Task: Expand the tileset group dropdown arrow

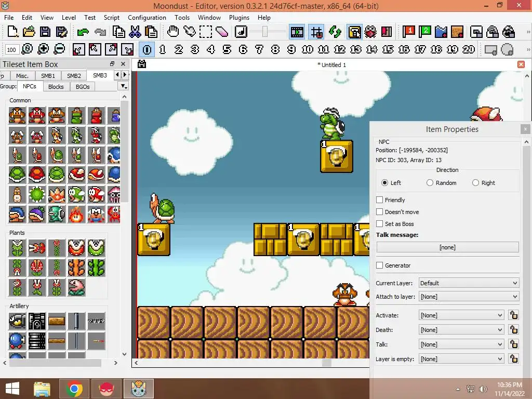Action: (x=124, y=87)
